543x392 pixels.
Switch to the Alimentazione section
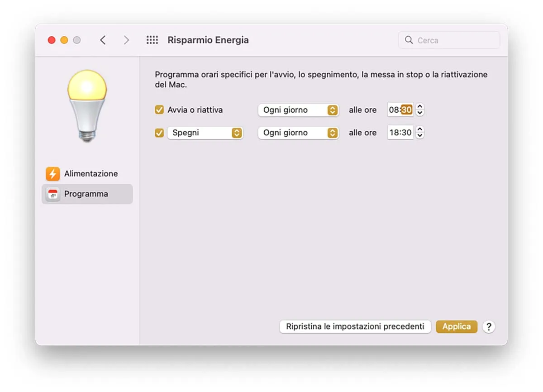[x=90, y=174]
